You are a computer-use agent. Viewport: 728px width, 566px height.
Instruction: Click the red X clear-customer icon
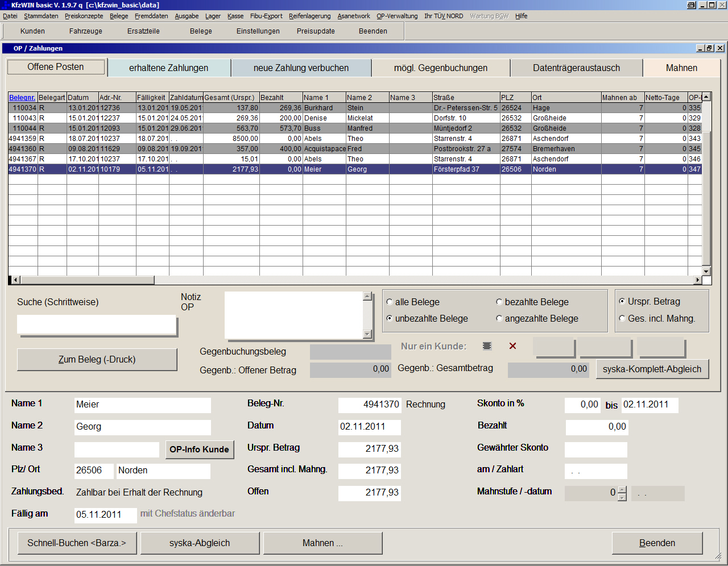512,346
